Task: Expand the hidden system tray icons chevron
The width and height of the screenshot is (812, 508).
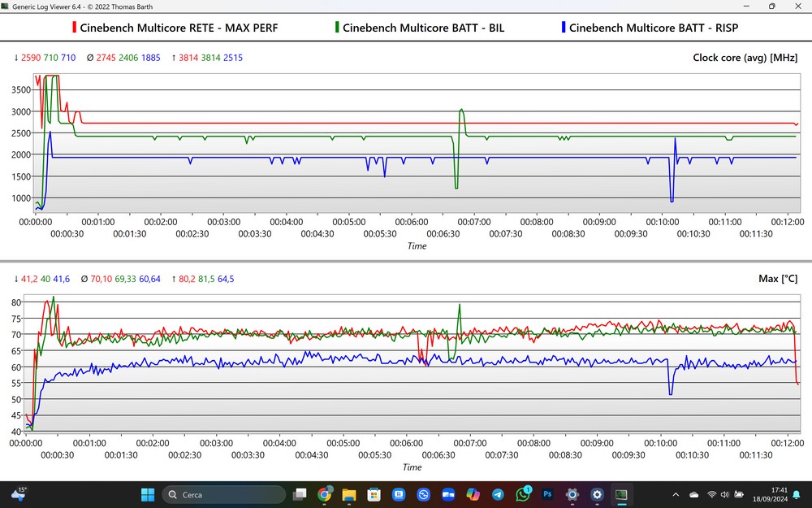Action: pyautogui.click(x=676, y=494)
